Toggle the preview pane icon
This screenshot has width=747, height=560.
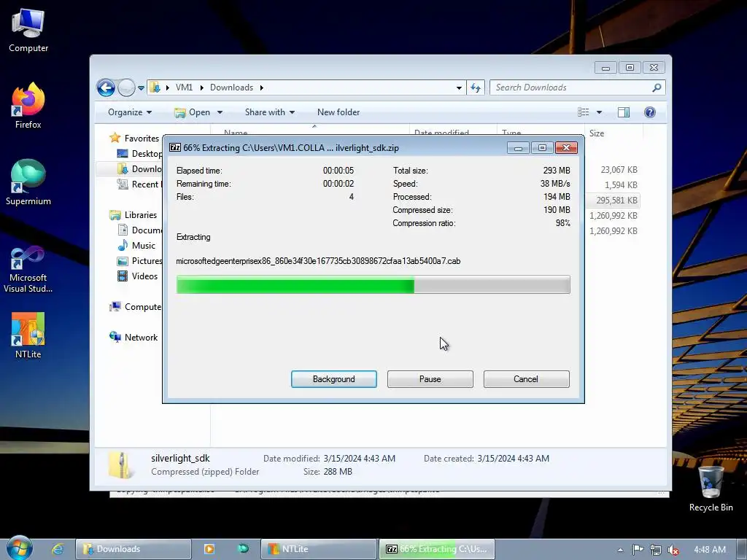coord(623,112)
